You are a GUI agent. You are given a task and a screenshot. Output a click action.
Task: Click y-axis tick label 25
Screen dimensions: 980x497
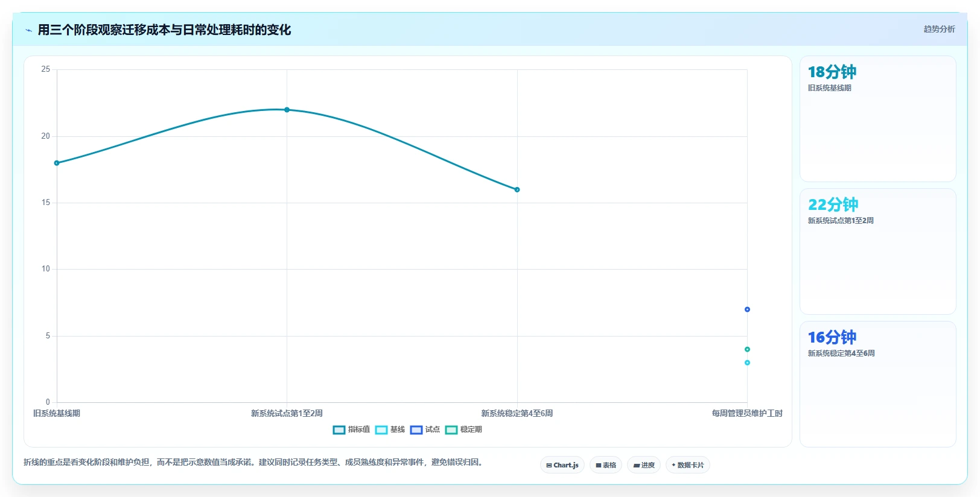[46, 69]
